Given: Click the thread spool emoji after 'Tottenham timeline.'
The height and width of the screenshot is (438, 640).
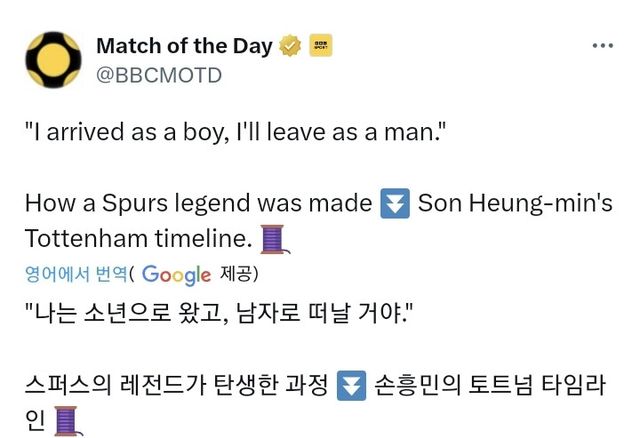Looking at the screenshot, I should [x=273, y=240].
